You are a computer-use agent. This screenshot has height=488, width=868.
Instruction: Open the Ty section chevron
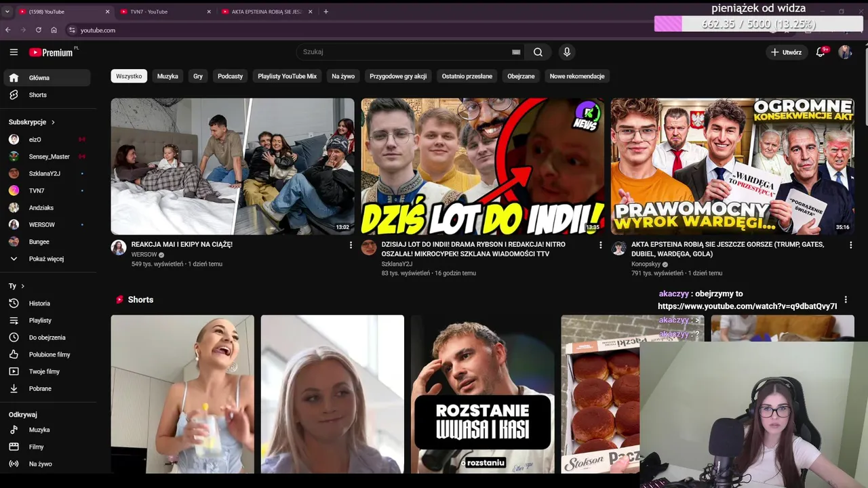(x=22, y=286)
